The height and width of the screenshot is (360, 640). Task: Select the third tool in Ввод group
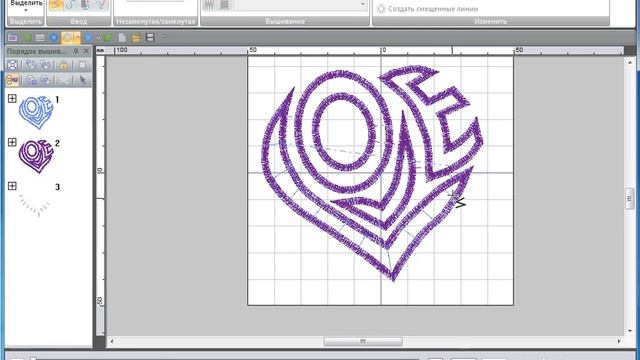86,5
